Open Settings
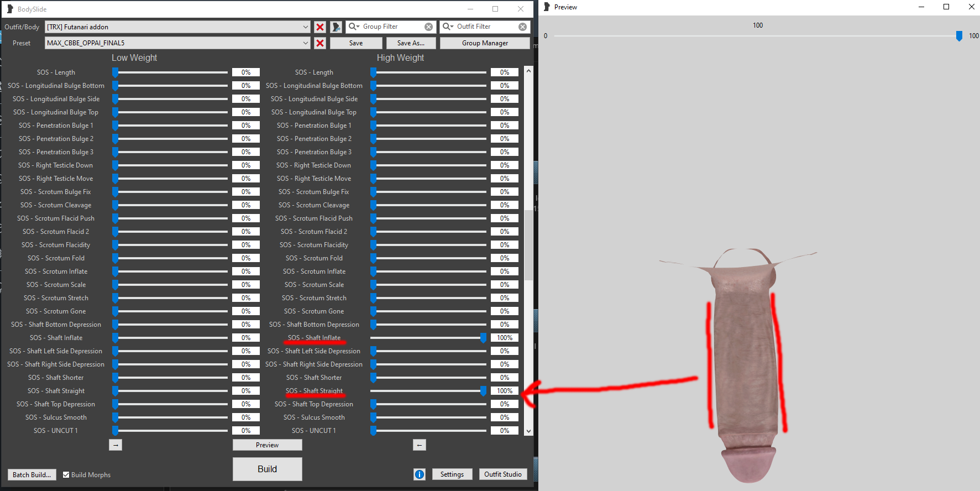Viewport: 980px width, 491px height. tap(452, 474)
